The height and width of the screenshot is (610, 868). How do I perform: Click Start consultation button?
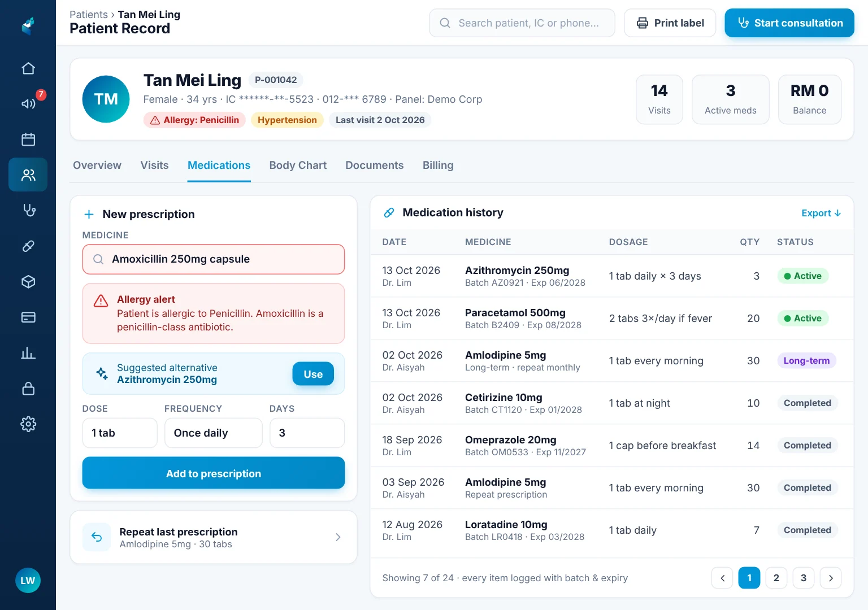point(789,23)
